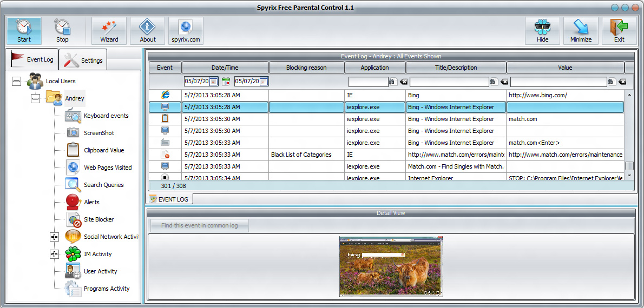
Task: Clear the Application filter
Action: (x=403, y=82)
